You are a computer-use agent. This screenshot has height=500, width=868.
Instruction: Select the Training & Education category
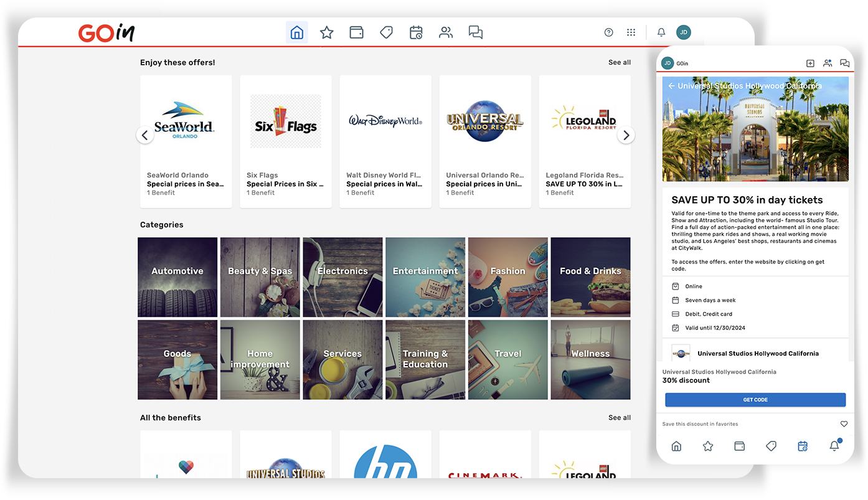coord(425,360)
